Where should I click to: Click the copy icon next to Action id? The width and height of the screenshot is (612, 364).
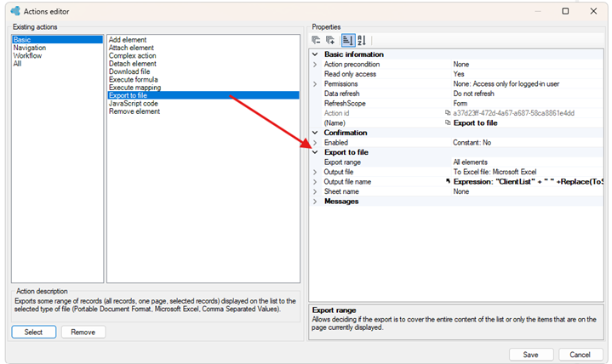click(448, 113)
